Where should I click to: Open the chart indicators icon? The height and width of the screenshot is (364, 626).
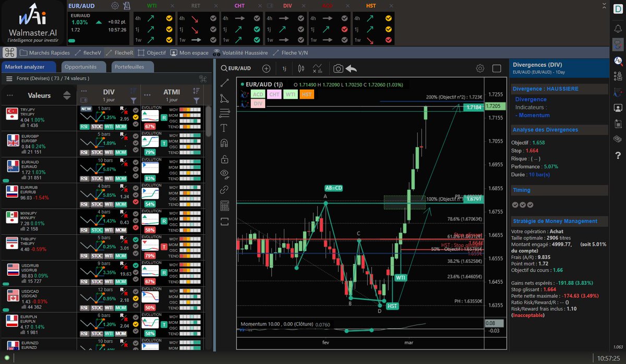[x=318, y=68]
